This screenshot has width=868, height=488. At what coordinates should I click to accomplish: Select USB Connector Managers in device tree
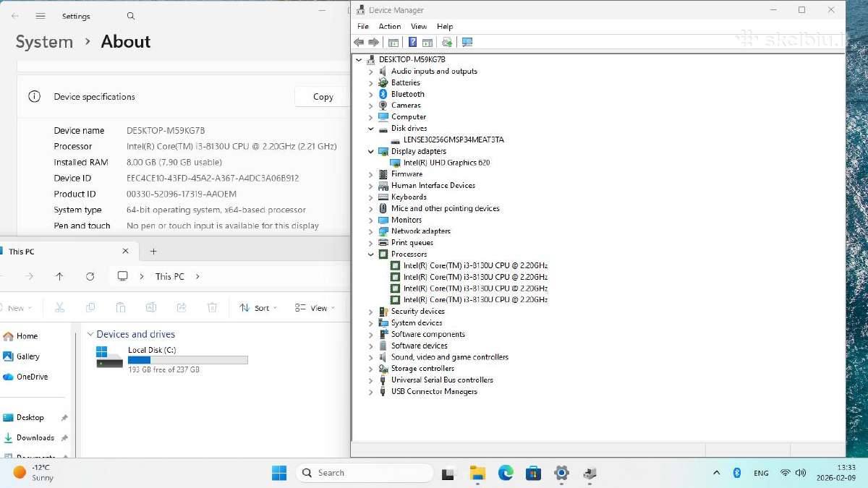[x=434, y=392]
